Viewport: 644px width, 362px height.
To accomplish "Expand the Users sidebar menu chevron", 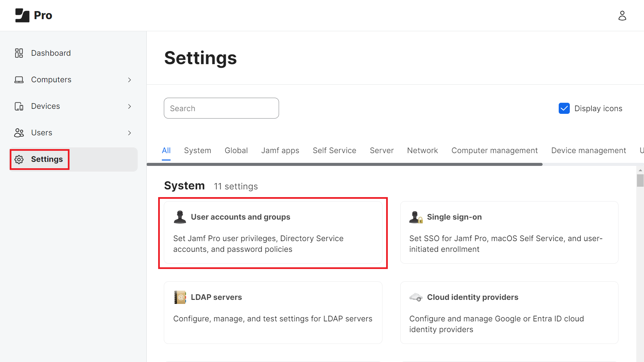I will coord(130,133).
